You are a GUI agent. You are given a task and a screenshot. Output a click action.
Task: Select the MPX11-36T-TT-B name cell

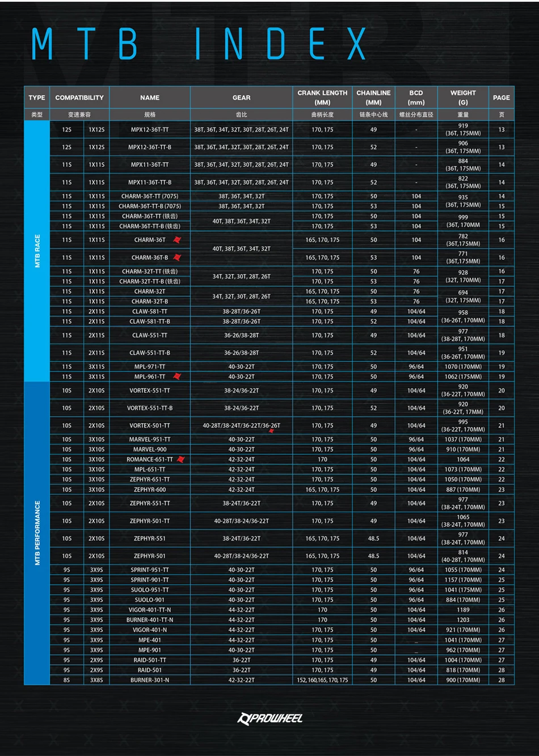150,182
